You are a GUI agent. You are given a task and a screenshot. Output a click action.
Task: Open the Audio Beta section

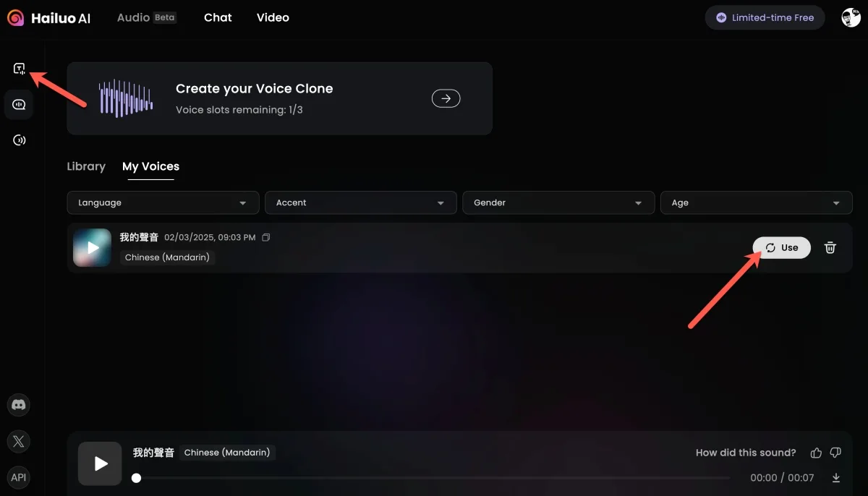[x=146, y=17]
